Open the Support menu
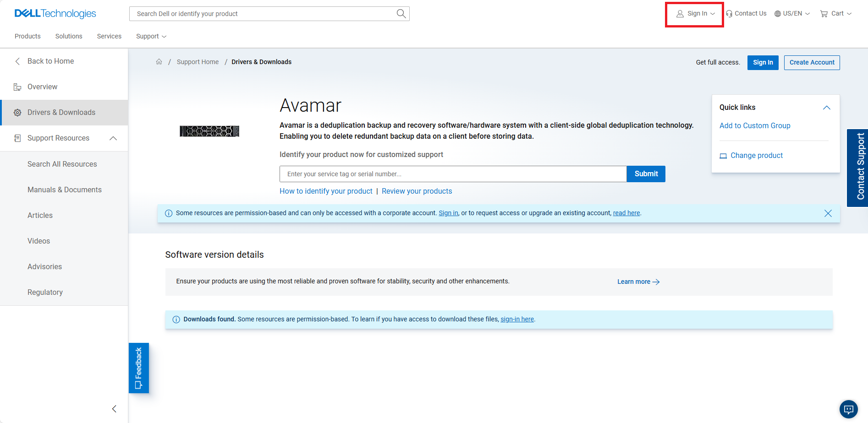The image size is (868, 423). (x=151, y=36)
